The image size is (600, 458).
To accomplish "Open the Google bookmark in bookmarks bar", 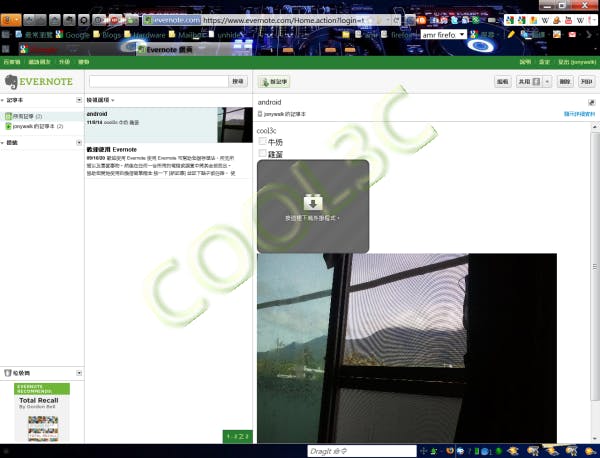I will [73, 35].
